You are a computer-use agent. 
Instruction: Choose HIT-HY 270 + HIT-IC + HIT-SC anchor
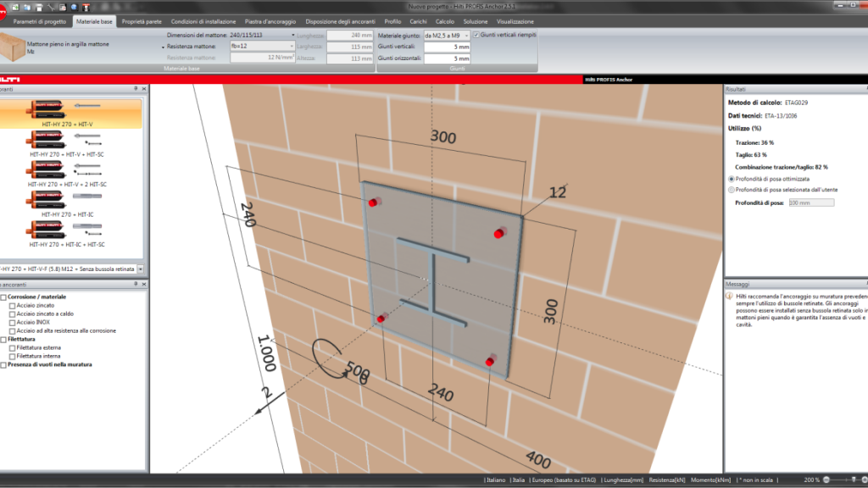coord(68,234)
